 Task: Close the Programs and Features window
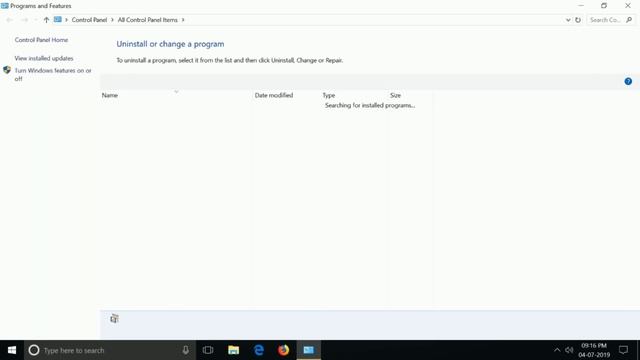click(628, 6)
